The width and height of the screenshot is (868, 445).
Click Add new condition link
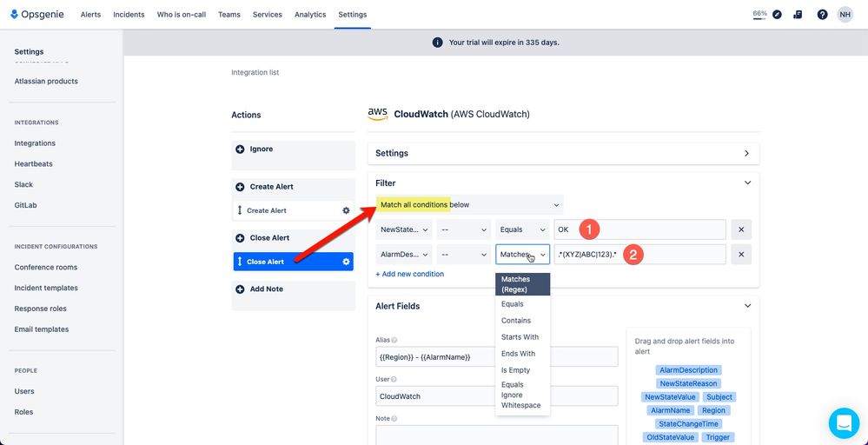pos(409,274)
